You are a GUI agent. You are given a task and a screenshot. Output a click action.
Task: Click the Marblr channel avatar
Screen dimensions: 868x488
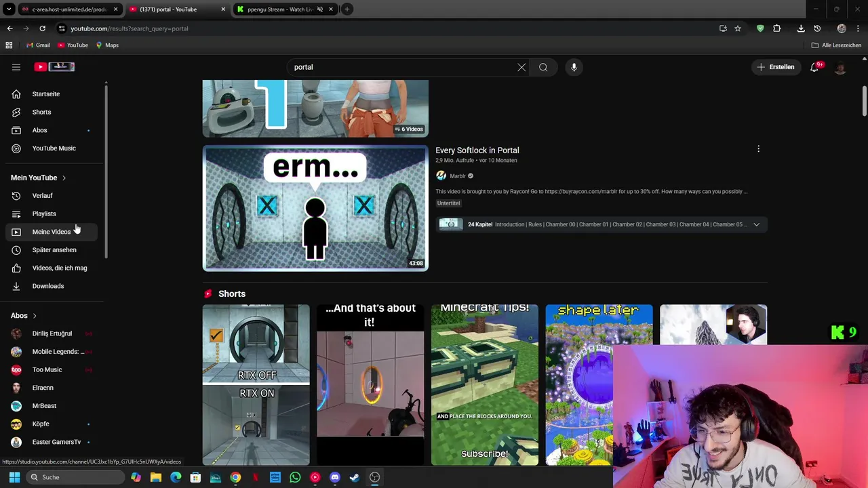(441, 176)
